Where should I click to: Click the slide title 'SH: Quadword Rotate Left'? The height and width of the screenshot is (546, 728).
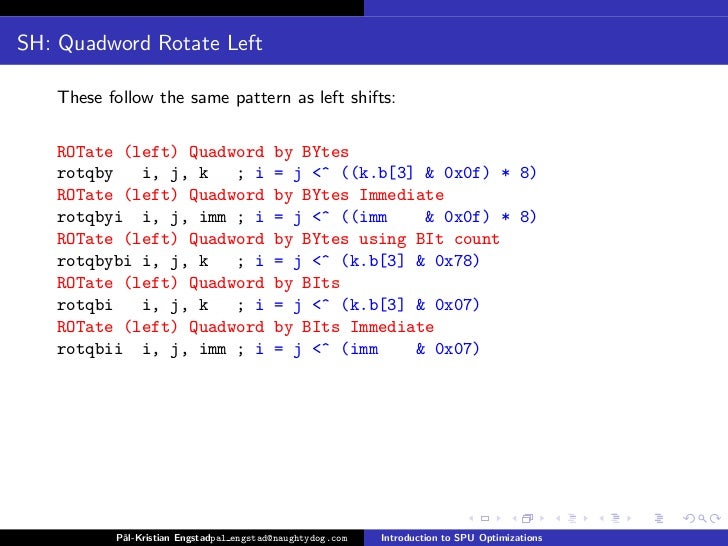140,43
